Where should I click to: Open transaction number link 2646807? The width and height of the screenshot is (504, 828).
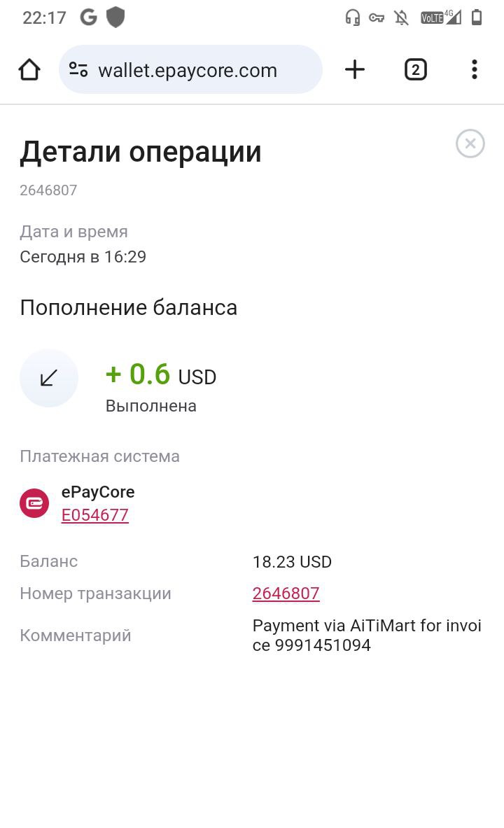click(286, 594)
